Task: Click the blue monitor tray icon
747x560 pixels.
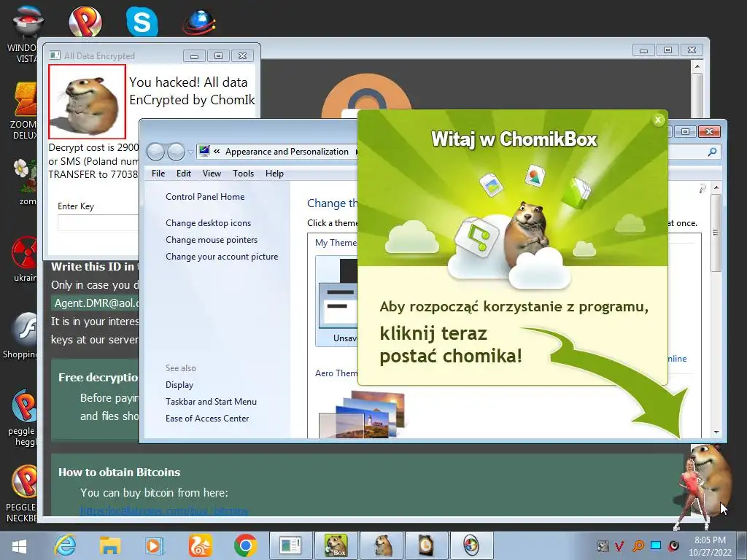Action: (x=656, y=545)
